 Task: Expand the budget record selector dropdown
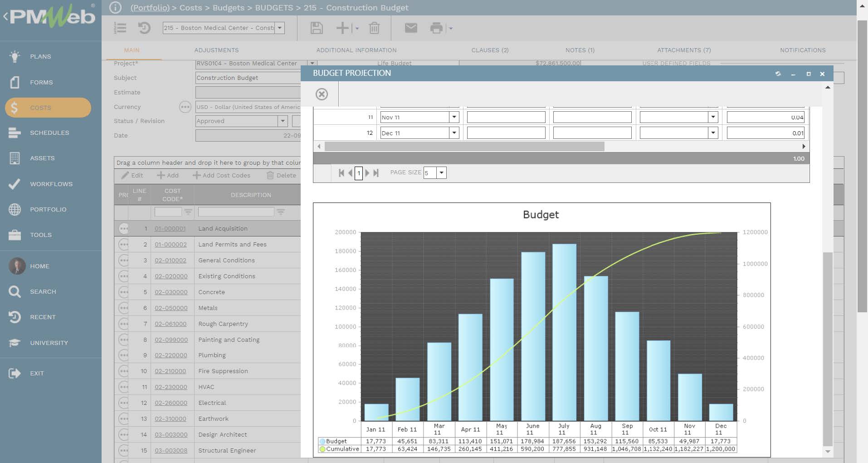coord(280,28)
